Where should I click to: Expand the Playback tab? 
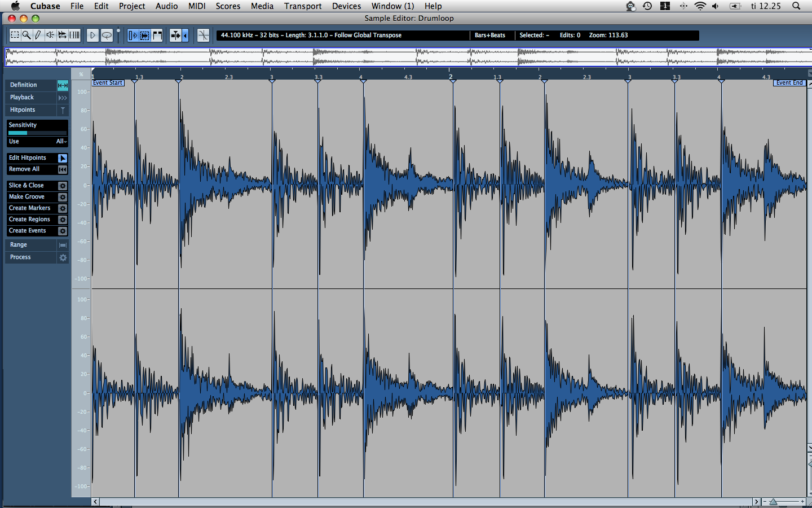coord(31,98)
